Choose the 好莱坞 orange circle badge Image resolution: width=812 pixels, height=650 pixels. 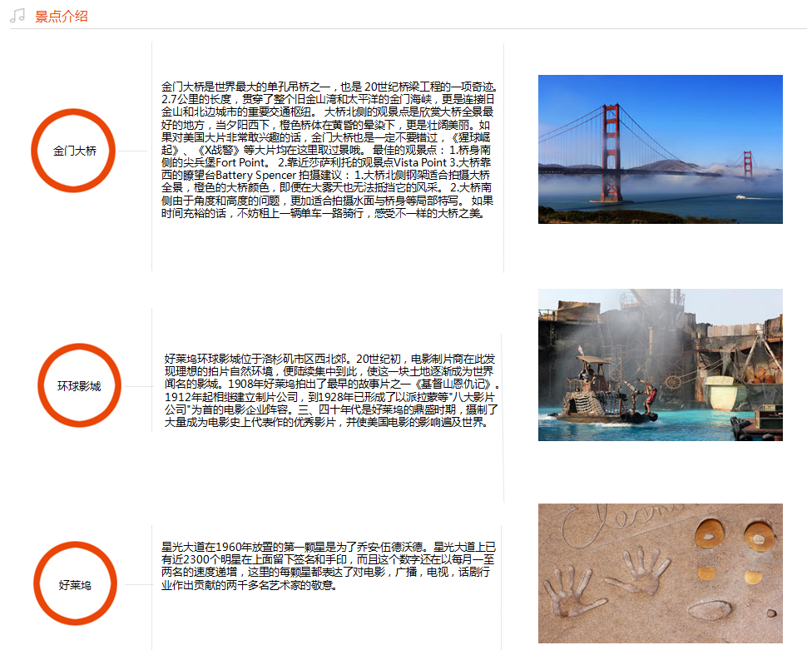pos(75,585)
